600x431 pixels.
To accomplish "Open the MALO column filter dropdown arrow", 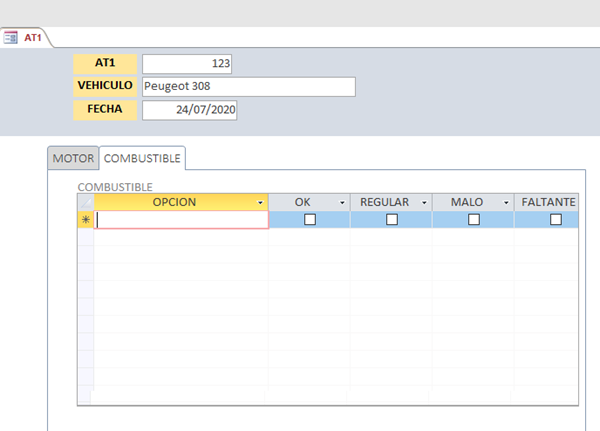I will point(506,202).
